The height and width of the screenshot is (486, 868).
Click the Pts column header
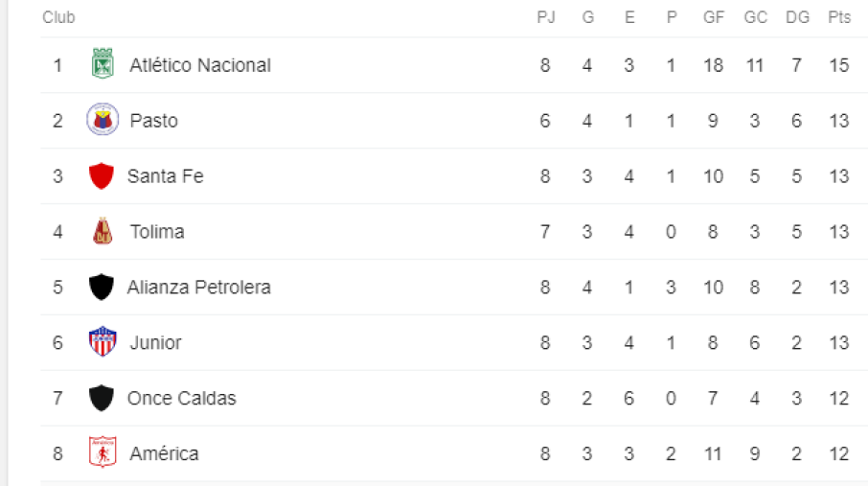839,17
